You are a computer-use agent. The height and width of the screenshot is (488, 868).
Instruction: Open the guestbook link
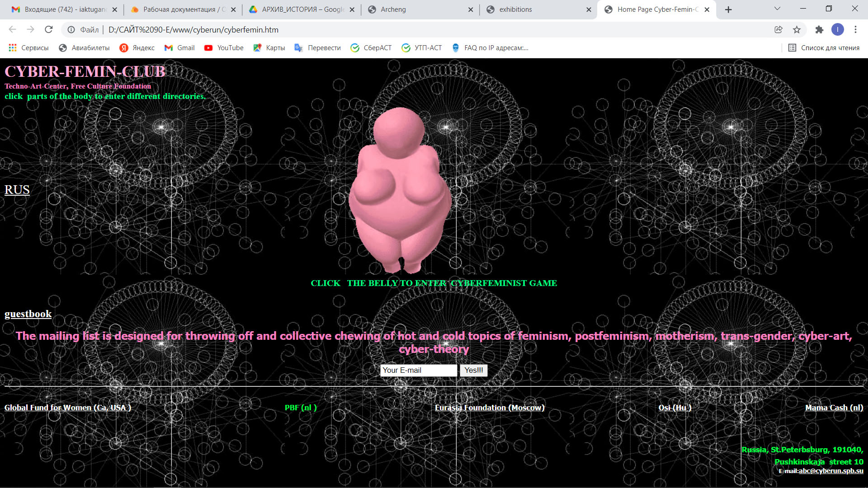28,314
